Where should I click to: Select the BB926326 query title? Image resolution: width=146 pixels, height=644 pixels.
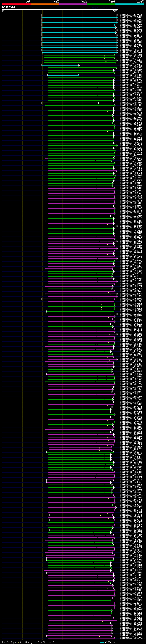8,7
